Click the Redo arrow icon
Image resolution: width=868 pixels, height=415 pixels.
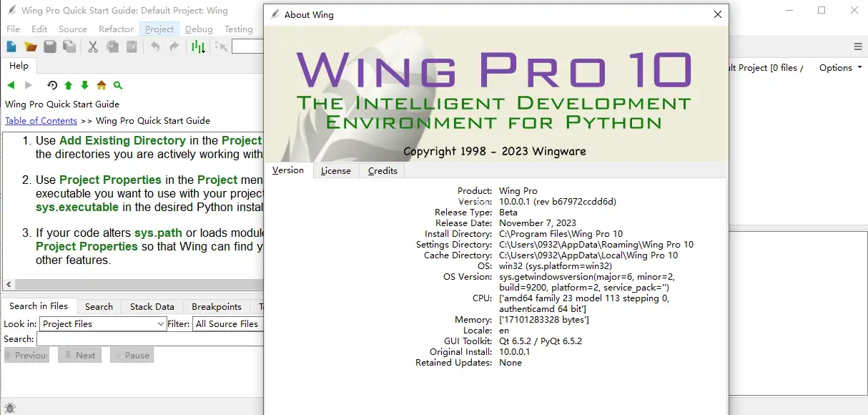click(174, 47)
